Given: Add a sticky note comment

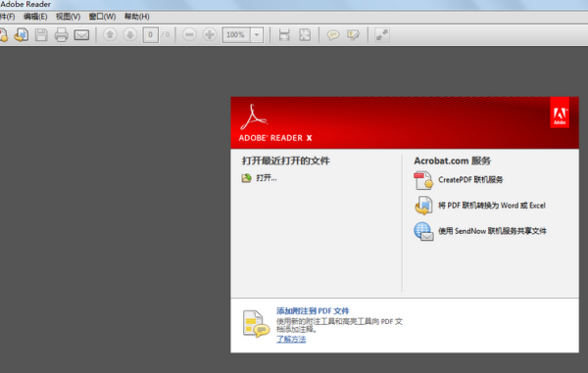Looking at the screenshot, I should [333, 35].
